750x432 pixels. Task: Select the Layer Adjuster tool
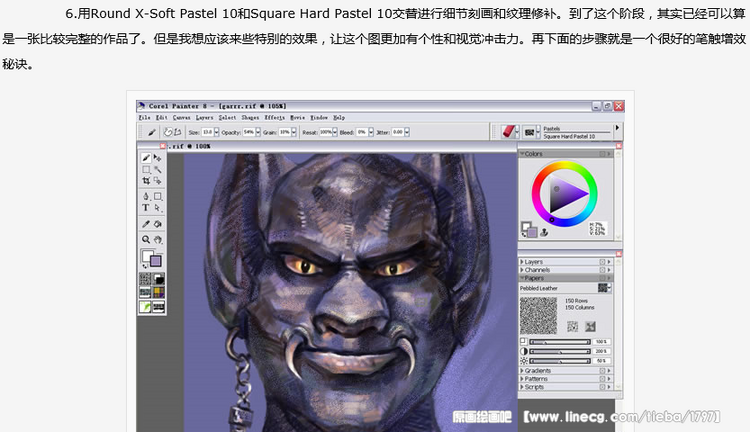coord(157,158)
